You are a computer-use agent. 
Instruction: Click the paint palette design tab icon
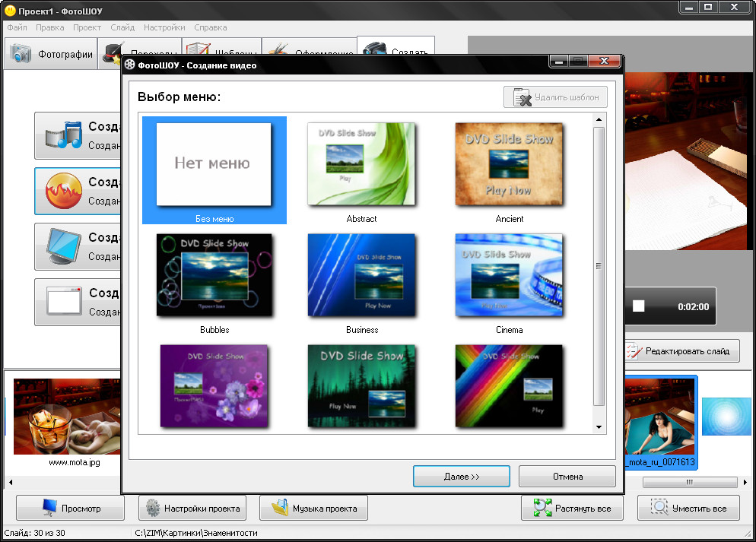278,49
